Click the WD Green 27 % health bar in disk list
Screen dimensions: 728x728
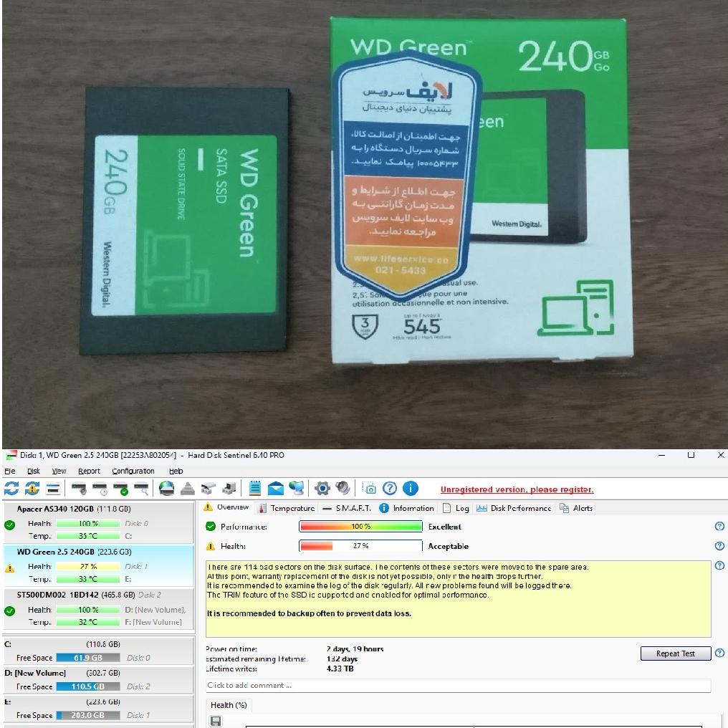(x=87, y=567)
